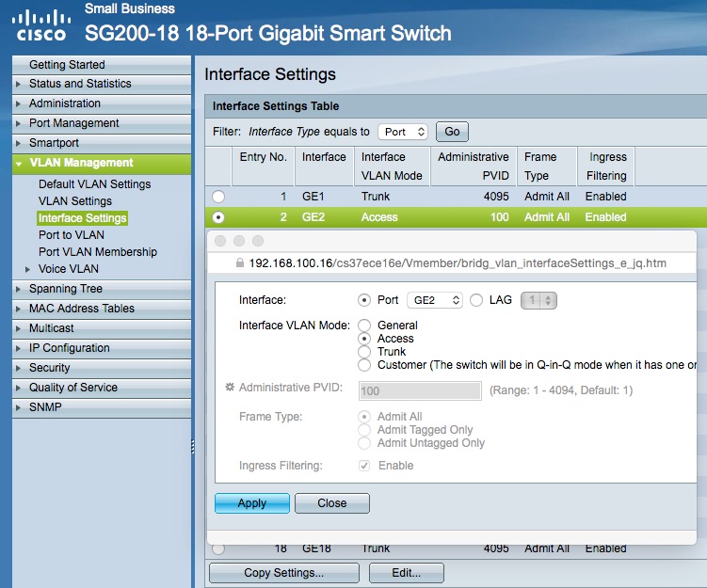Viewport: 707px width, 588px height.
Task: Click the Cisco logo
Action: coord(40,24)
